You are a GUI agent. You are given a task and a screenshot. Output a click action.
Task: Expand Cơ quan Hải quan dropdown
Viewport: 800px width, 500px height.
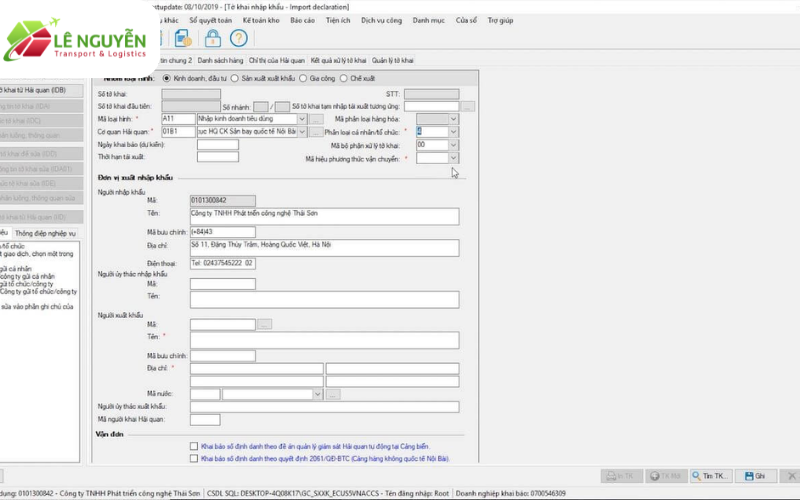(x=302, y=132)
